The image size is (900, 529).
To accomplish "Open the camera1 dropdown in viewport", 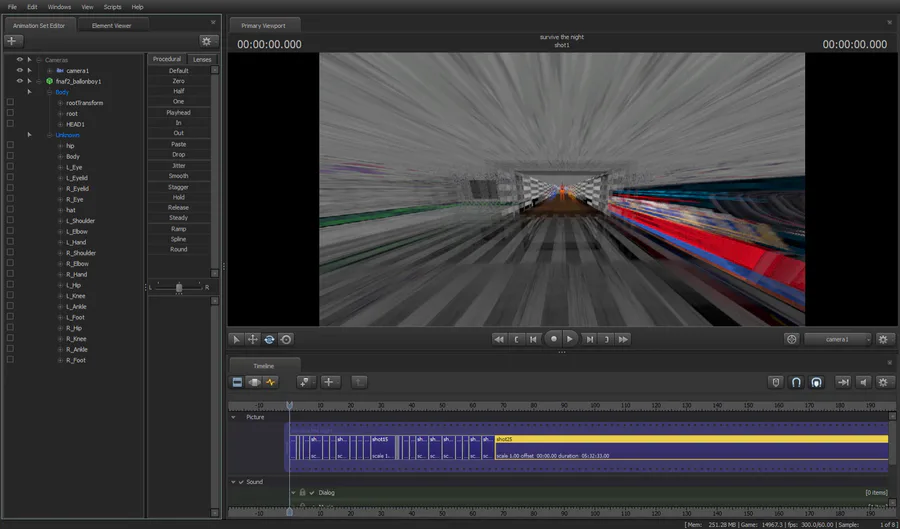I will [837, 339].
